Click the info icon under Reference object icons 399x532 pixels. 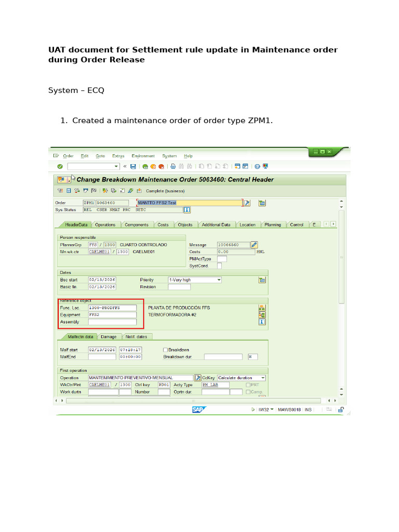262,322
